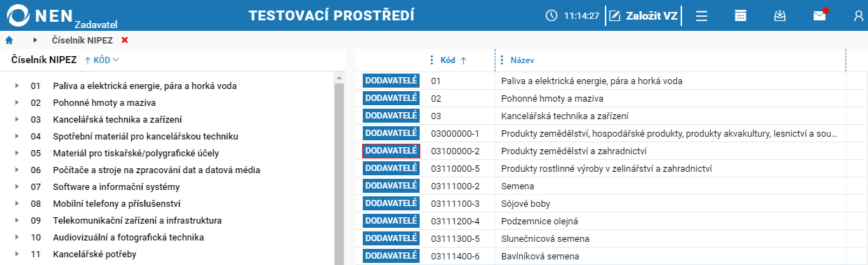Image resolution: width=868 pixels, height=265 pixels.
Task: Open Název column options dots menu
Action: [x=502, y=60]
